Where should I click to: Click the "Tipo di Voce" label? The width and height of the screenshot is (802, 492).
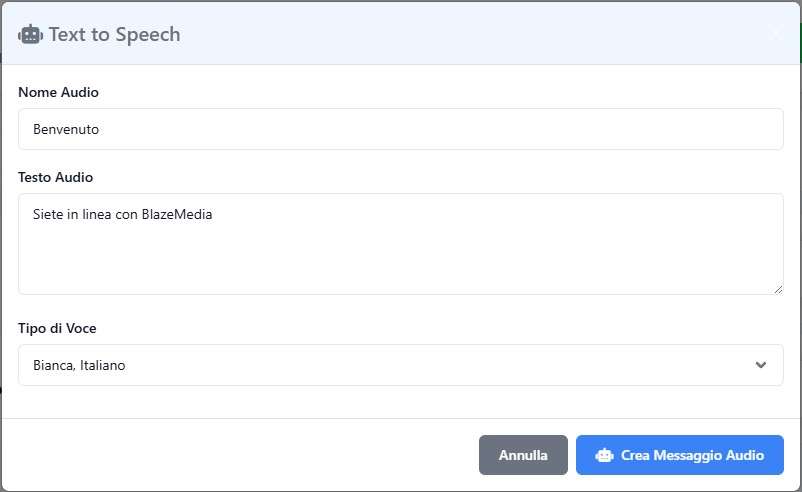[57, 328]
